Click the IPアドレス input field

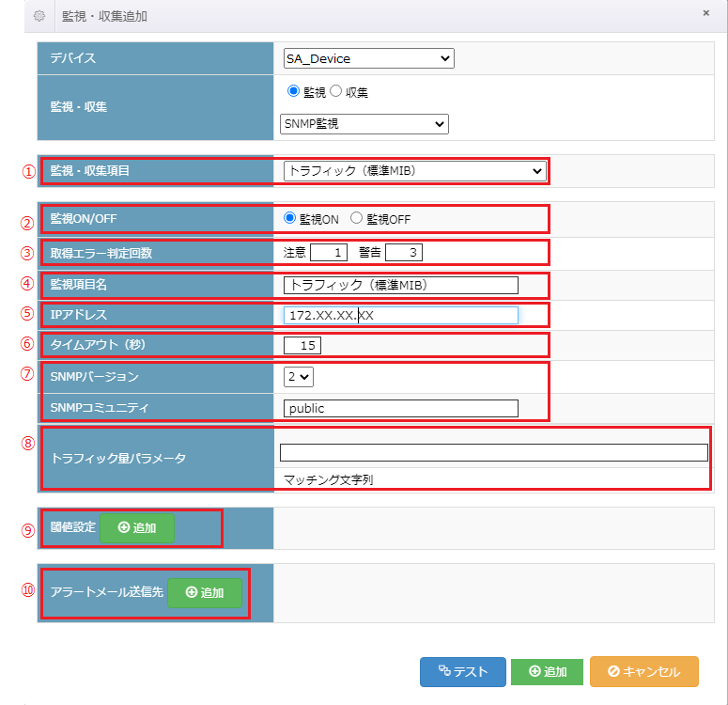pyautogui.click(x=401, y=315)
